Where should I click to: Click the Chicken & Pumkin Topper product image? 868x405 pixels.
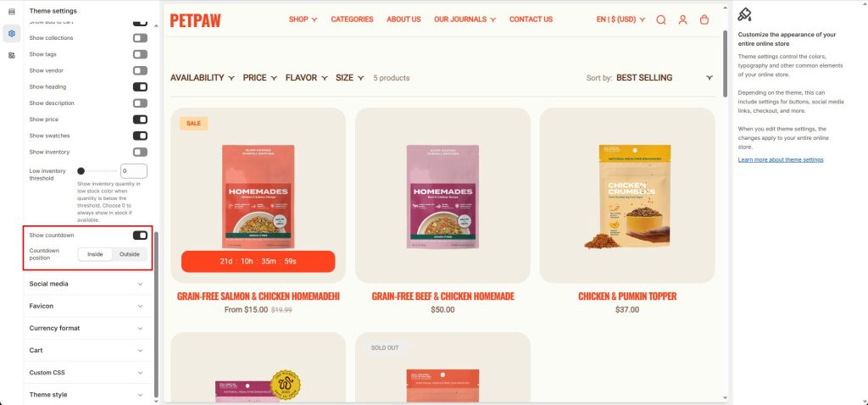[x=627, y=196]
